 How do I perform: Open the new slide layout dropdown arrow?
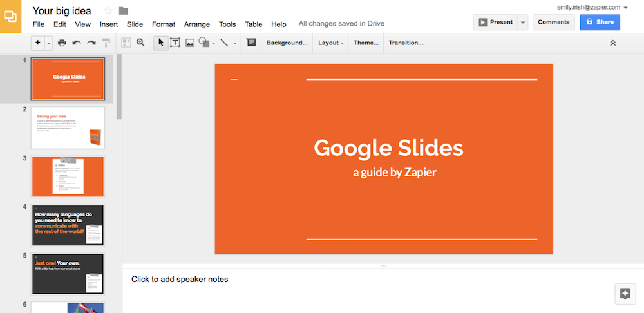click(48, 43)
